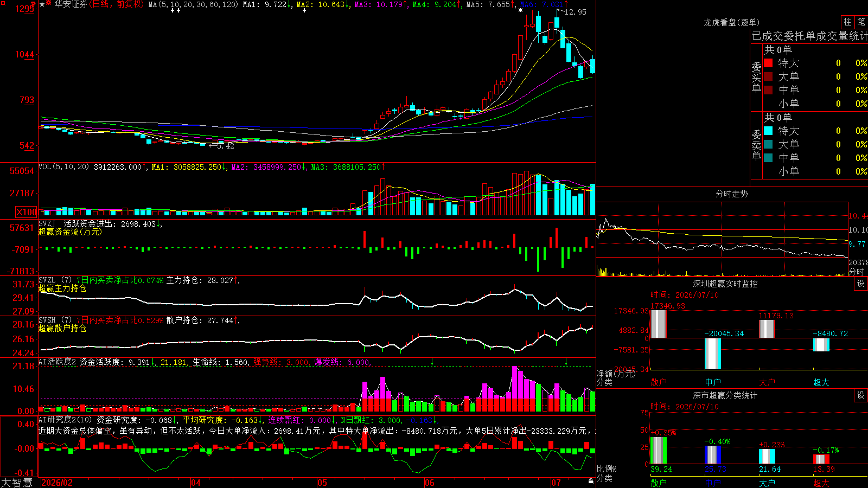868x488 pixels.
Task: Click red 特大 swatch in 委买单 section
Action: [768, 63]
